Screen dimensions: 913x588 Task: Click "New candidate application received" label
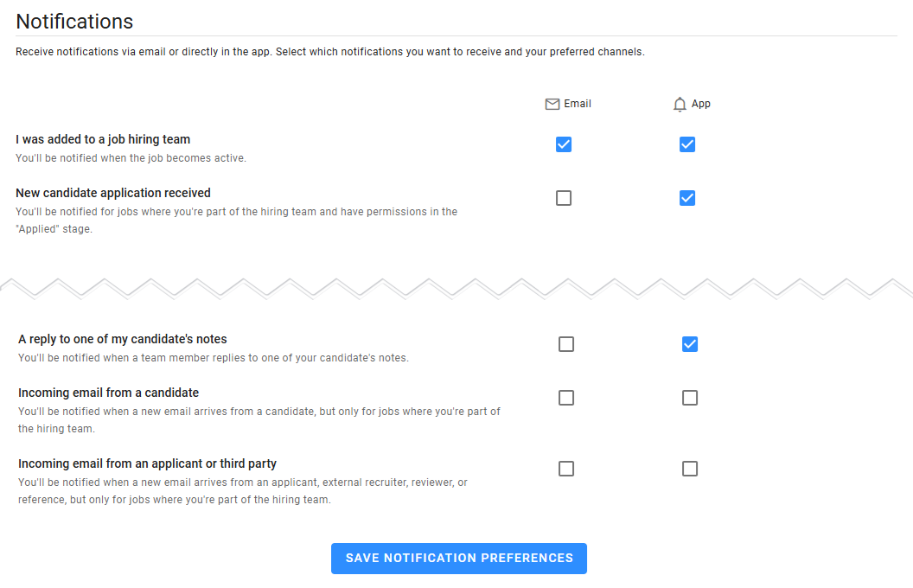[113, 193]
